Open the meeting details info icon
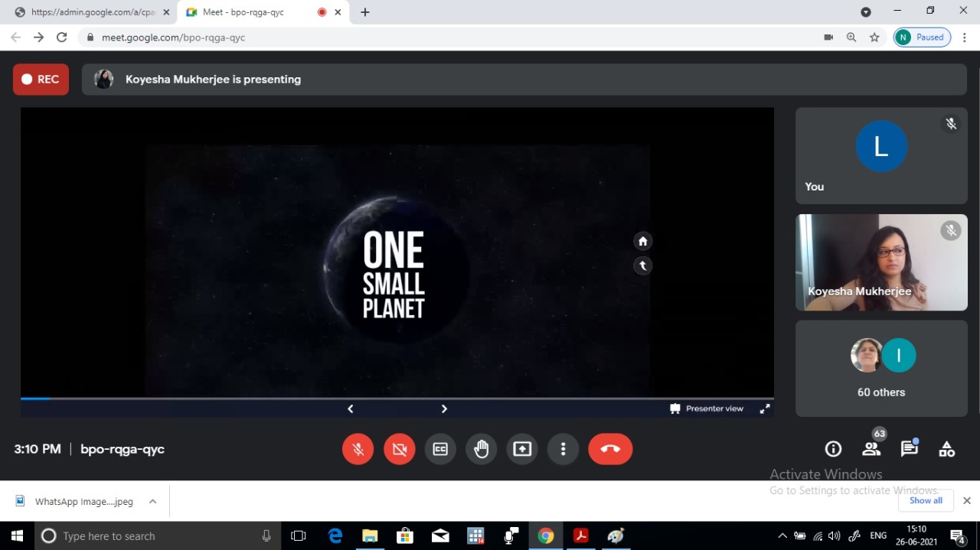This screenshot has width=980, height=550. click(833, 449)
